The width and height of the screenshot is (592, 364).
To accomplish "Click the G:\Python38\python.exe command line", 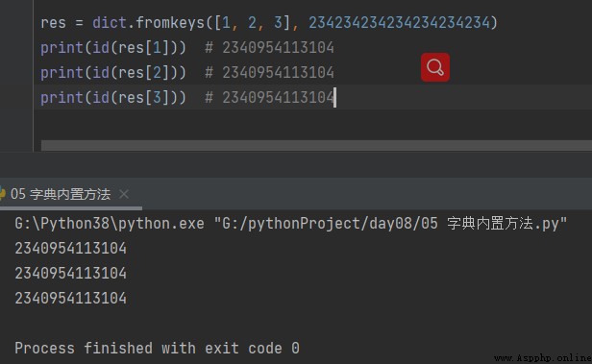I will (290, 224).
